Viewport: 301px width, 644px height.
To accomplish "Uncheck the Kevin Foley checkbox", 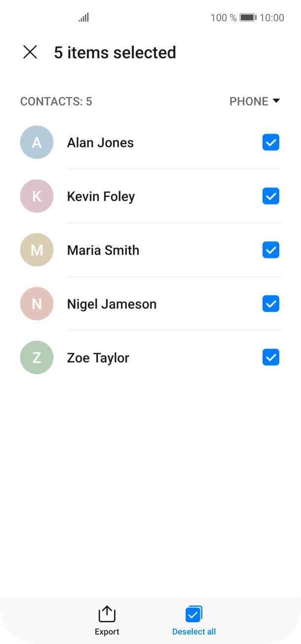I will coord(271,196).
